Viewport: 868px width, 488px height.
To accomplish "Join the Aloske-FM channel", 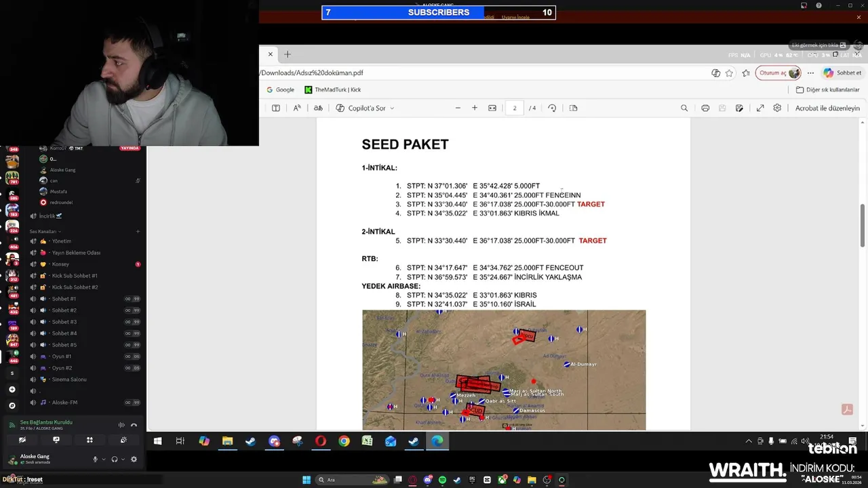I will pos(85,403).
